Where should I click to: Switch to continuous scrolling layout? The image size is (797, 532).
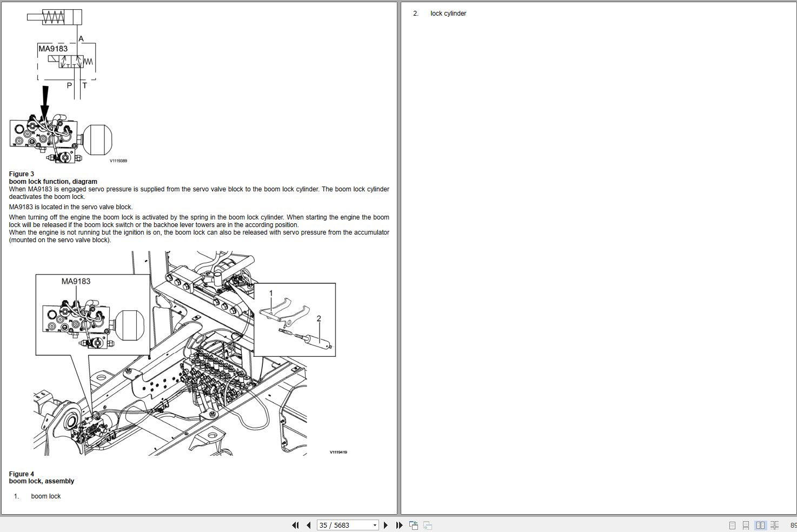[x=746, y=525]
